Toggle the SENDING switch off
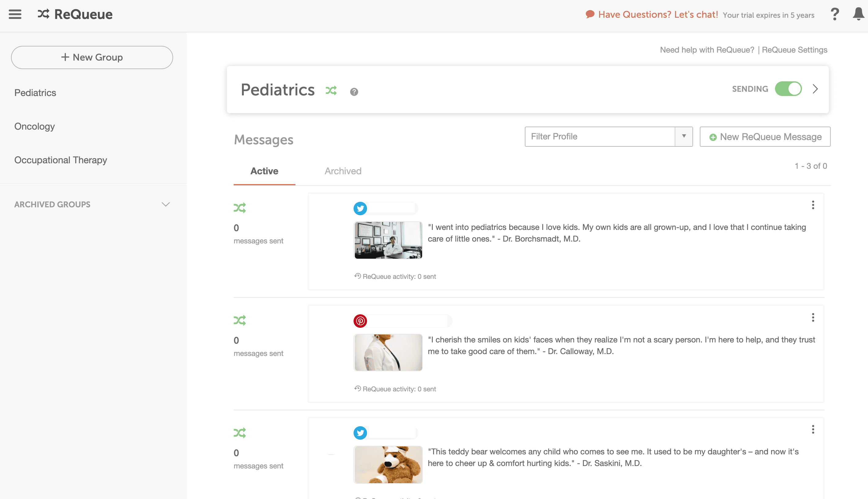Image resolution: width=868 pixels, height=499 pixels. (788, 89)
